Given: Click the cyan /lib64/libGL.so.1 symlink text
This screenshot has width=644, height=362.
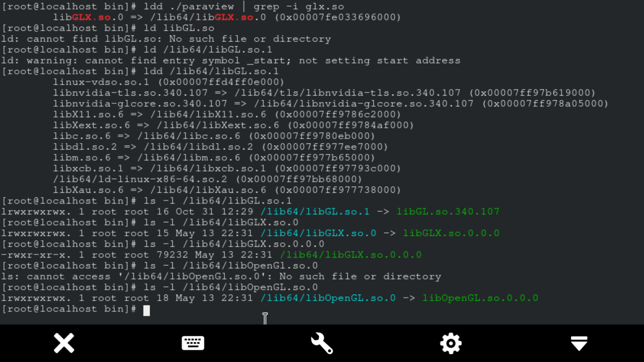Looking at the screenshot, I should tap(315, 212).
